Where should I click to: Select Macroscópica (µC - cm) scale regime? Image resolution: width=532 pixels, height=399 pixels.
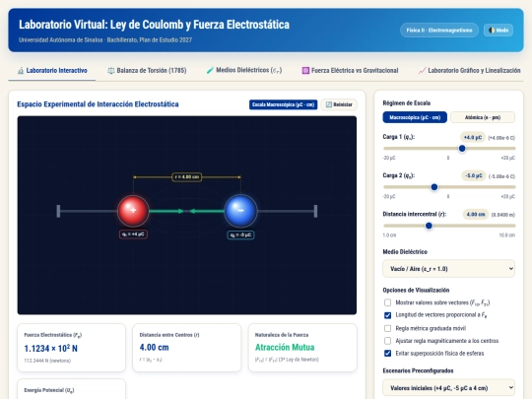click(x=415, y=117)
